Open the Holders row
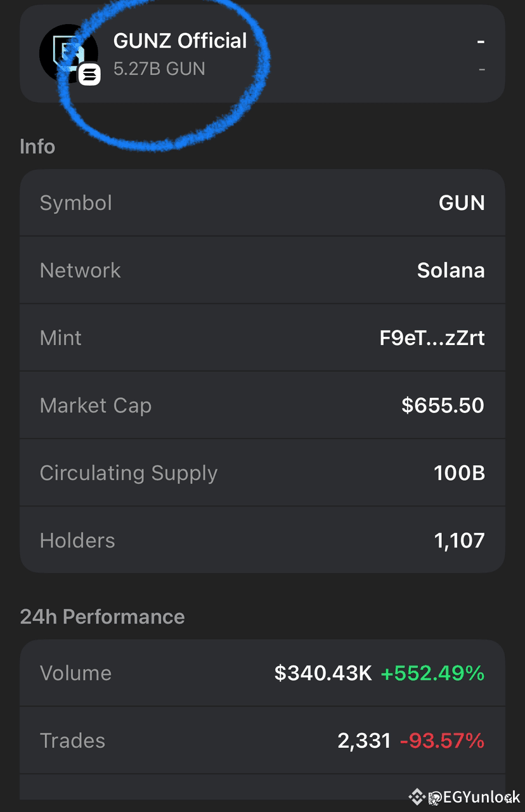Viewport: 525px width, 812px height. [262, 540]
